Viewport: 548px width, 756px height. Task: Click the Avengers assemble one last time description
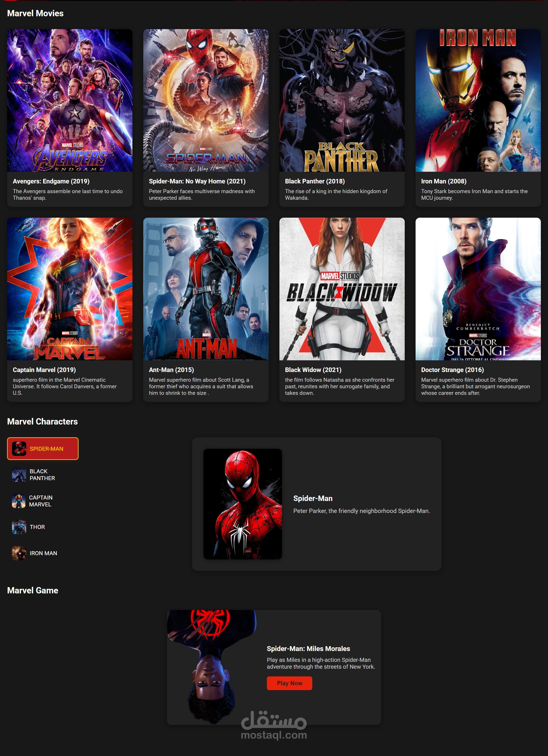[x=68, y=195]
